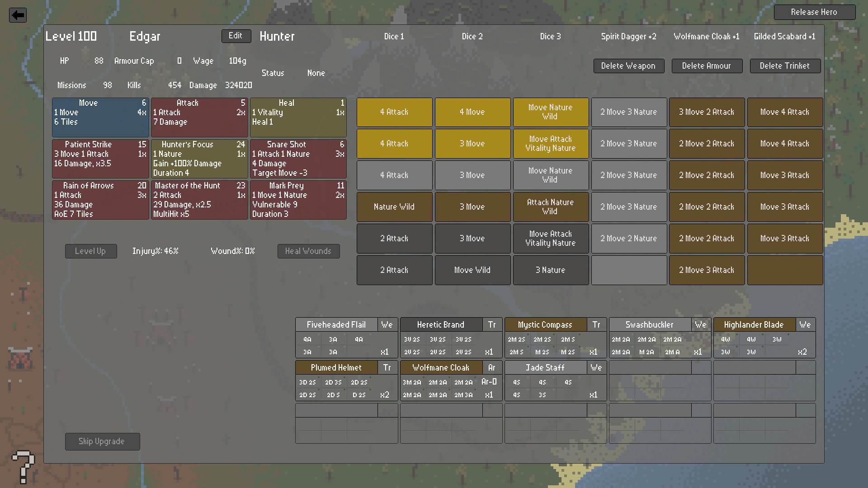Select the Patient Strike ability card
The height and width of the screenshot is (488, 868).
(100, 159)
